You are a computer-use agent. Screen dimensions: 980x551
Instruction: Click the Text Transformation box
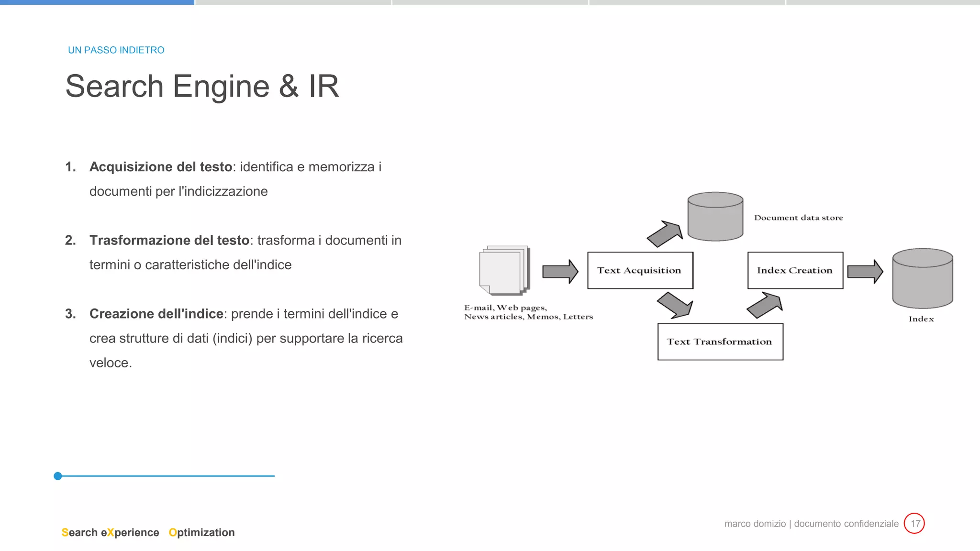coord(720,342)
